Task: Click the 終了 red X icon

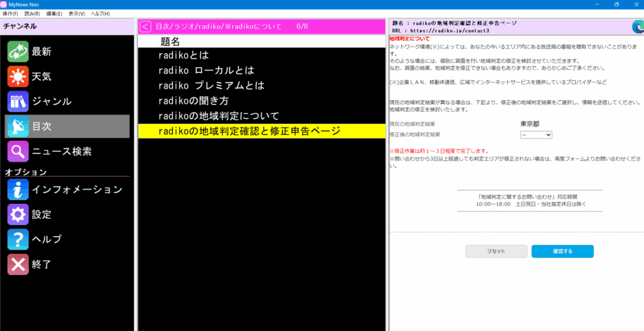Action: pyautogui.click(x=18, y=264)
